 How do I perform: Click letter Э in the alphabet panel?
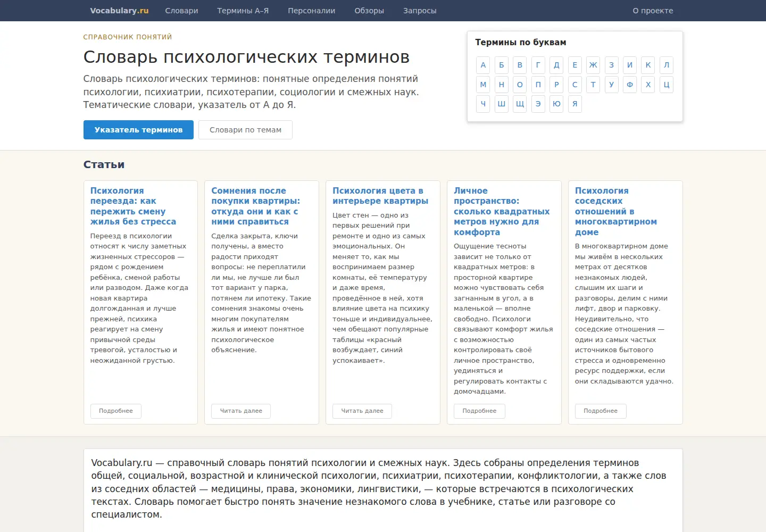538,104
